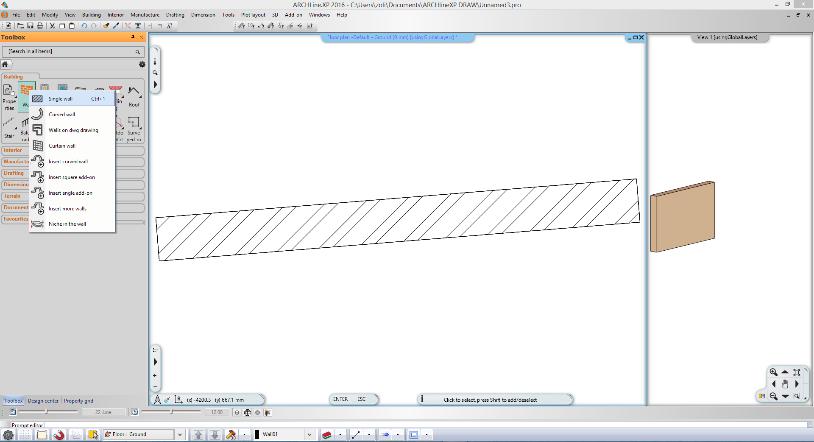Image resolution: width=814 pixels, height=442 pixels.
Task: Click the Toolbox home icon
Action: pos(6,64)
